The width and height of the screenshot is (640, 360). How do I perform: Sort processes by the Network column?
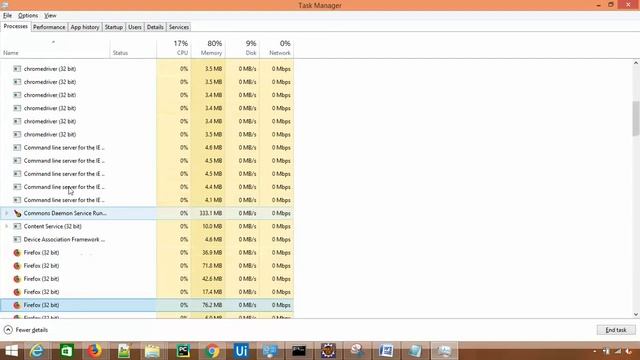click(x=277, y=48)
